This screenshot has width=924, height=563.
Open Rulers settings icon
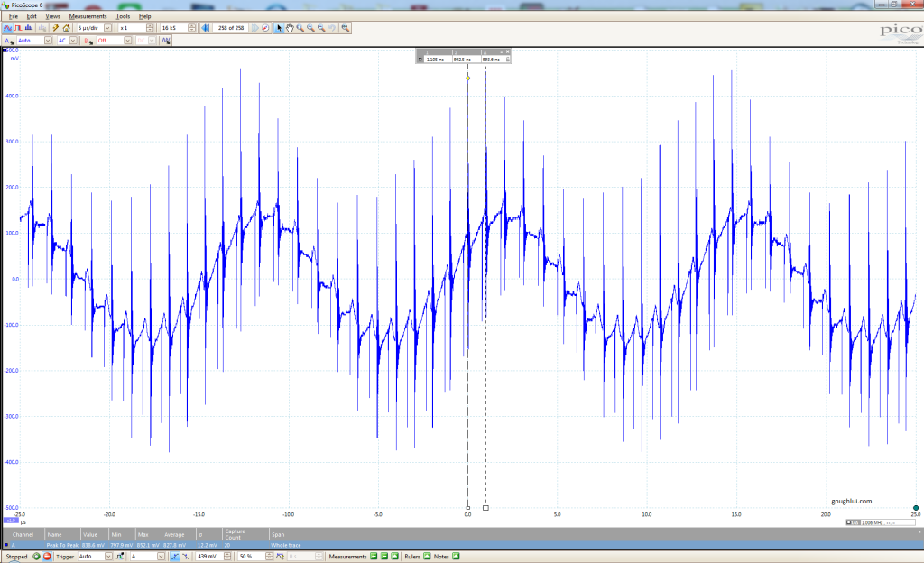(x=427, y=557)
